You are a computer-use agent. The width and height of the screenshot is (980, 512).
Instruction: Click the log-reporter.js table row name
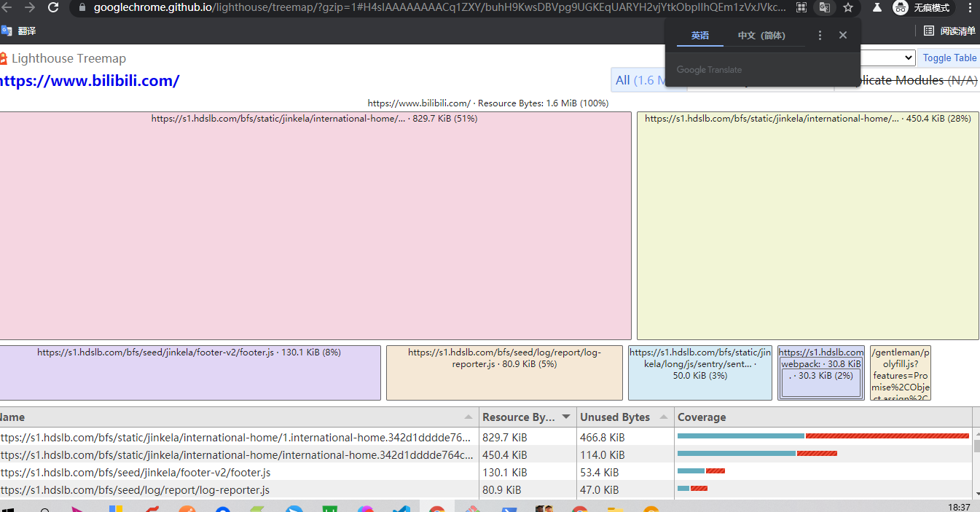[135, 490]
